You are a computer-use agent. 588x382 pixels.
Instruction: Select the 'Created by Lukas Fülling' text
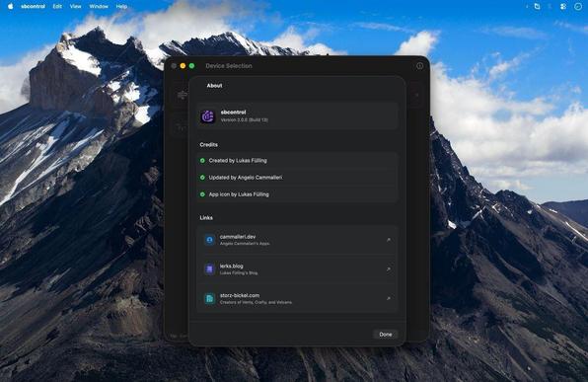tap(238, 161)
